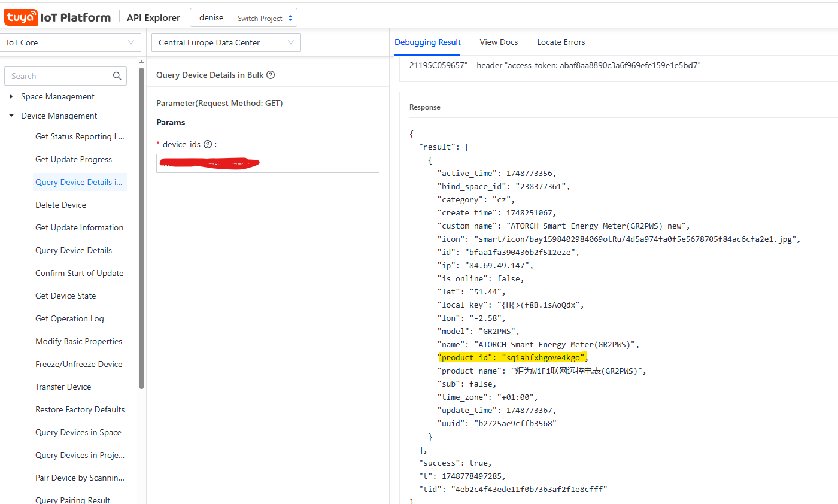Image resolution: width=838 pixels, height=504 pixels.
Task: Click the "is_online": false line
Action: coord(481,278)
